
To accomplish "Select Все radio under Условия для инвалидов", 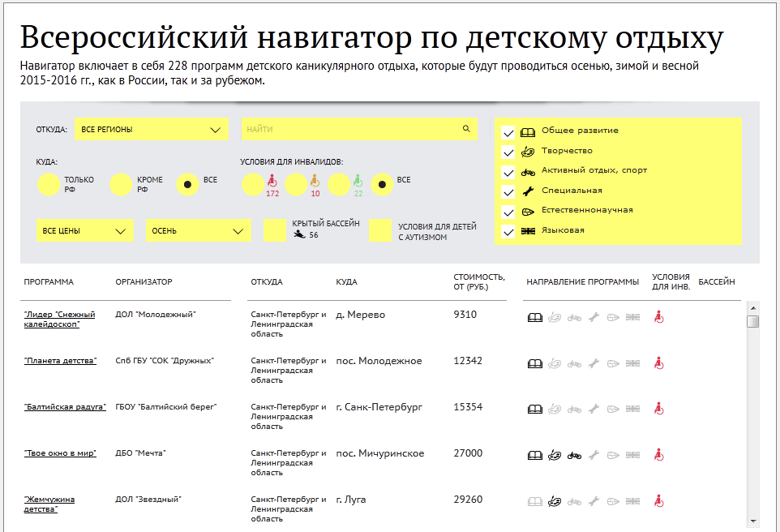I will (382, 185).
